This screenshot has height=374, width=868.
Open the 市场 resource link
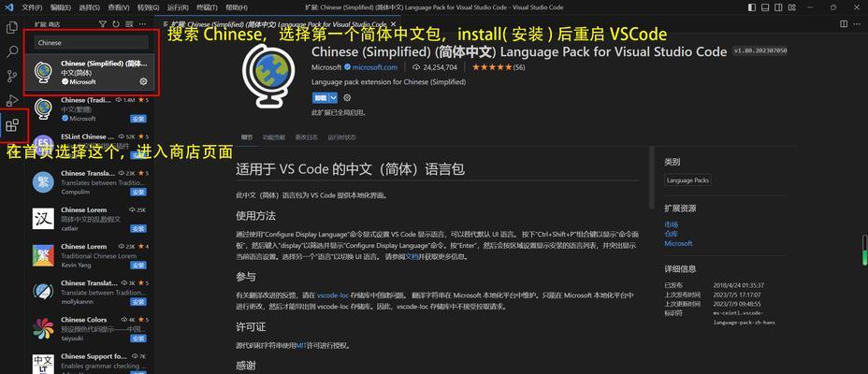pyautogui.click(x=671, y=224)
